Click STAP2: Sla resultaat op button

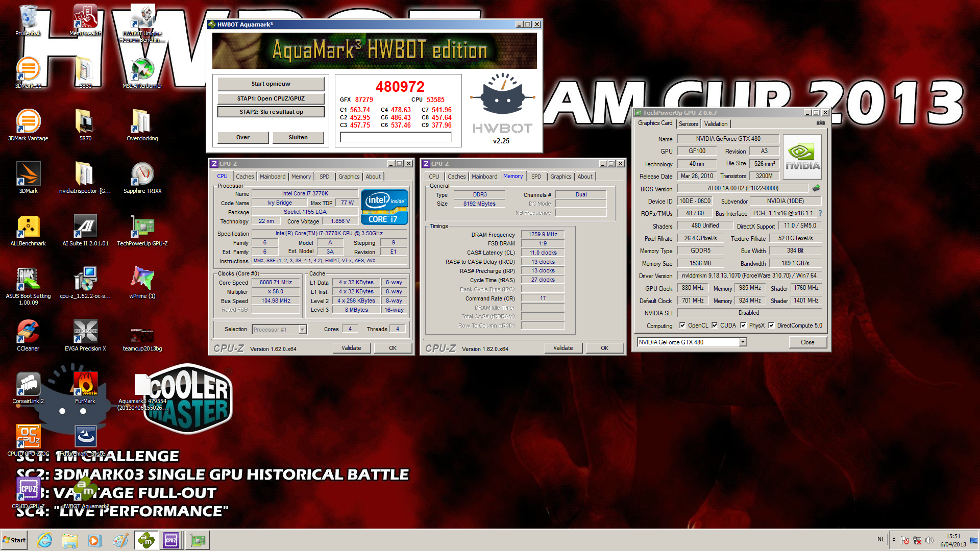pyautogui.click(x=271, y=112)
